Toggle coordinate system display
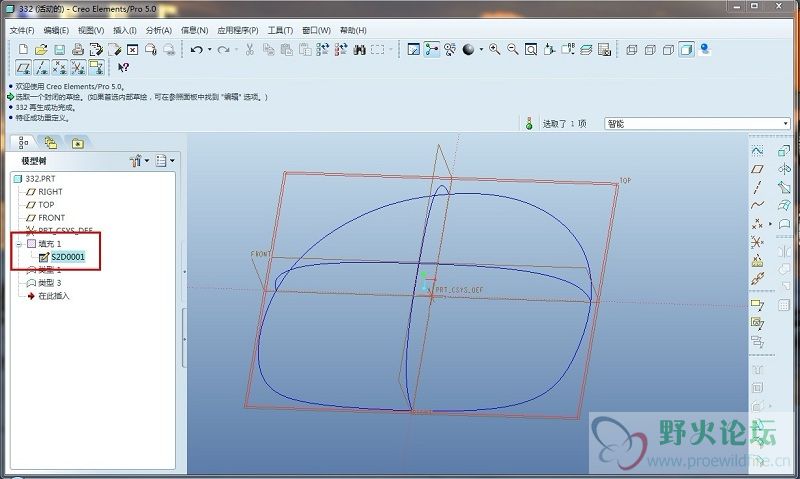Image resolution: width=800 pixels, height=479 pixels. click(x=78, y=67)
